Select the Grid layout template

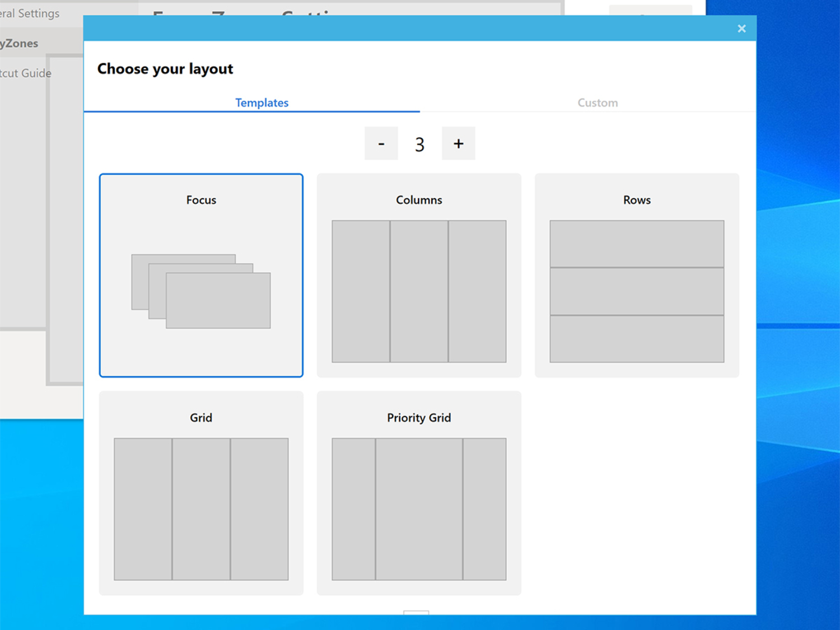pos(201,418)
